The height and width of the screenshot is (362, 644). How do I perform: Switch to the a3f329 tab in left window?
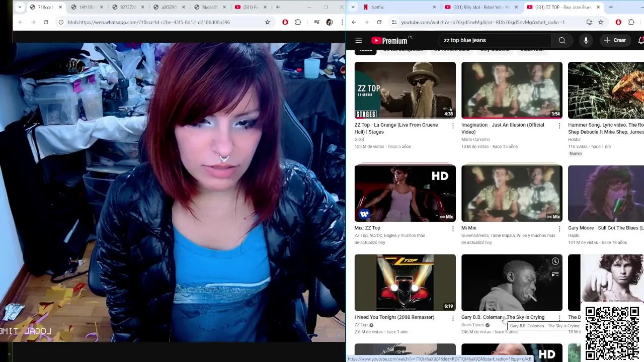pyautogui.click(x=168, y=7)
